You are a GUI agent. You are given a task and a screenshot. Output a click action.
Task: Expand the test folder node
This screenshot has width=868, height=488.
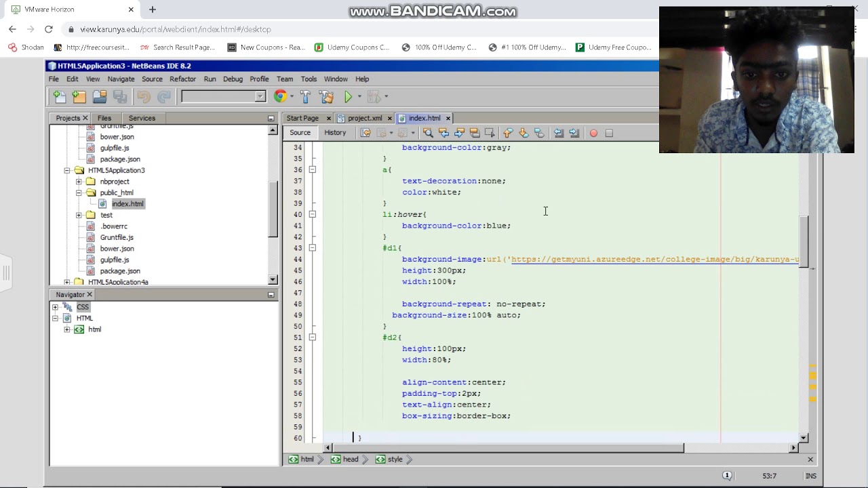tap(79, 215)
